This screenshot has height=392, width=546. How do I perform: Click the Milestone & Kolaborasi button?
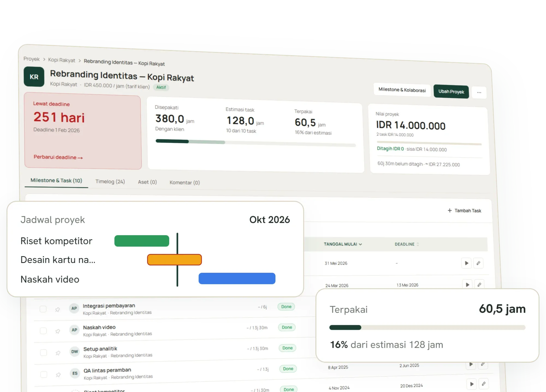coord(402,90)
